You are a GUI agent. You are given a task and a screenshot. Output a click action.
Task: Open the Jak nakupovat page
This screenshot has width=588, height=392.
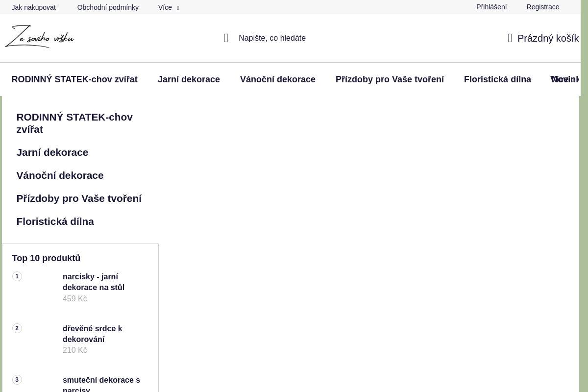(x=33, y=7)
